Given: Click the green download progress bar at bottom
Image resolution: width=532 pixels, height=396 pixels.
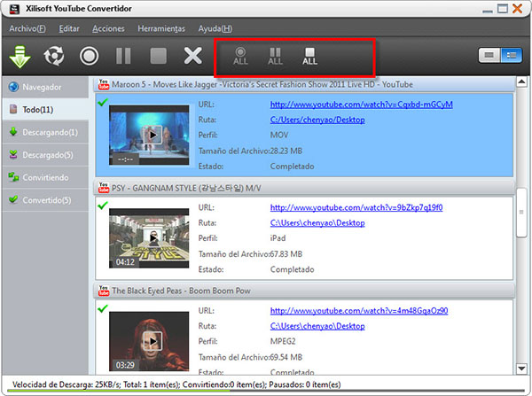Looking at the screenshot, I should click(x=118, y=391).
